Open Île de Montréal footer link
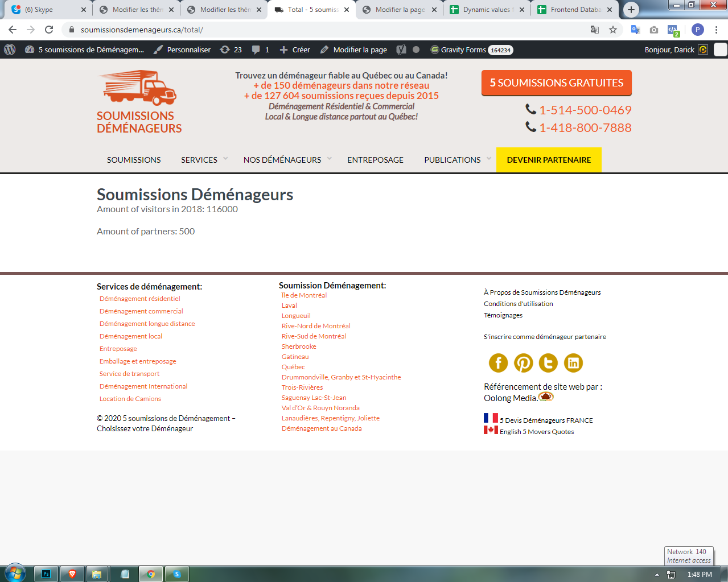 [304, 295]
